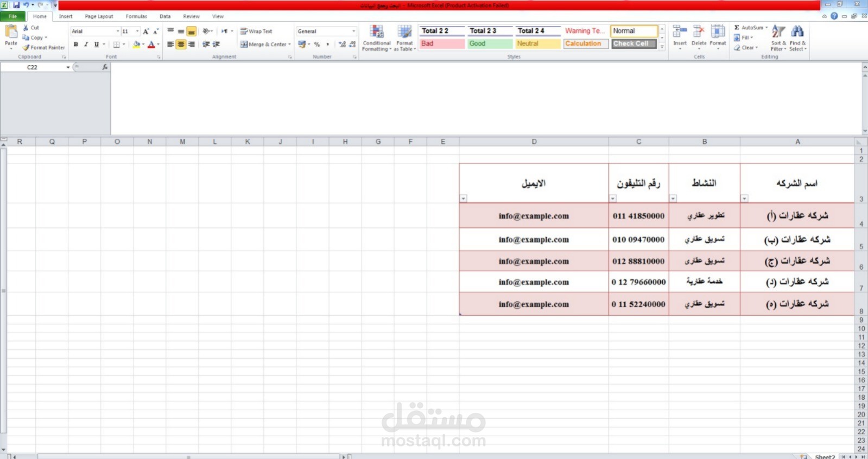Apply Percent Style formatting
Viewport: 868px width, 459px height.
coord(317,44)
